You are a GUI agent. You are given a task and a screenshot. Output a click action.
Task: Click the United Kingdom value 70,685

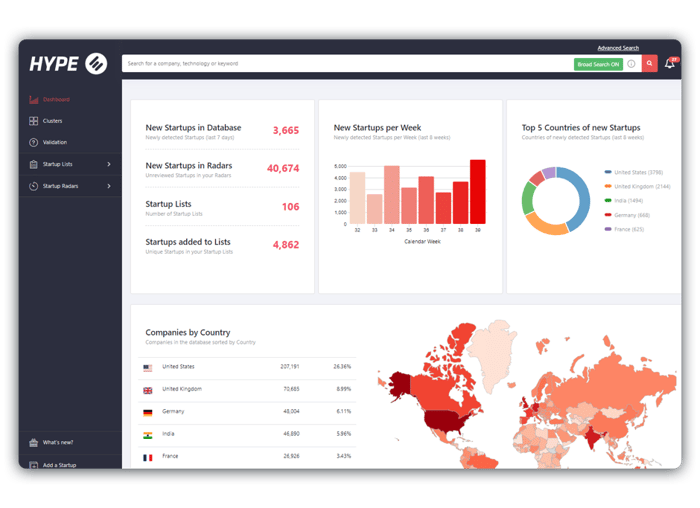[291, 389]
